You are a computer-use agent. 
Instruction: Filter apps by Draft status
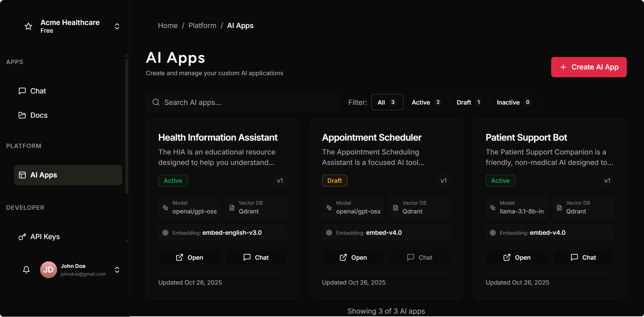pos(469,102)
